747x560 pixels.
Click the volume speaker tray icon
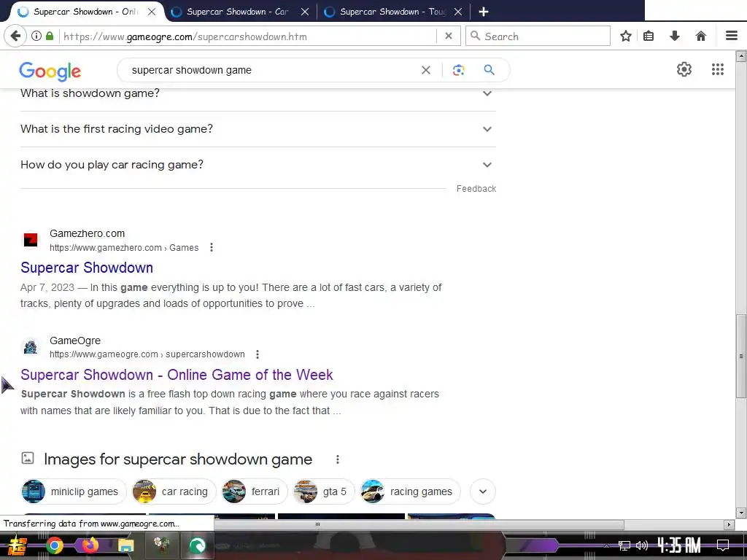(642, 545)
